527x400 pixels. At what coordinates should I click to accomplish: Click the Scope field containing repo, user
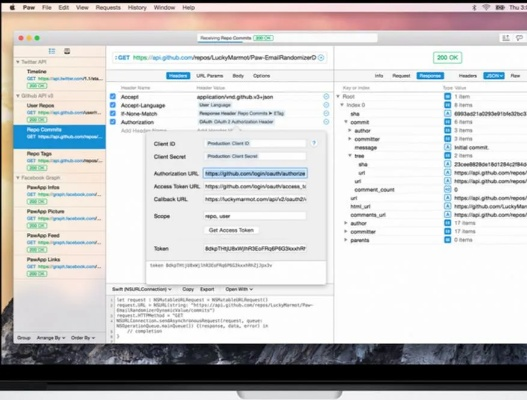point(255,216)
